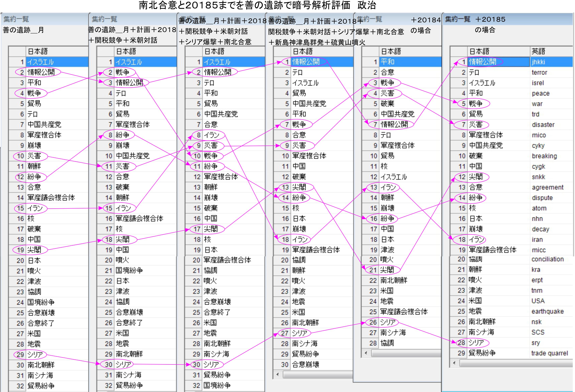The width and height of the screenshot is (575, 392).
Task: Click row 31 貿易紛争
Action: [x=217, y=375]
